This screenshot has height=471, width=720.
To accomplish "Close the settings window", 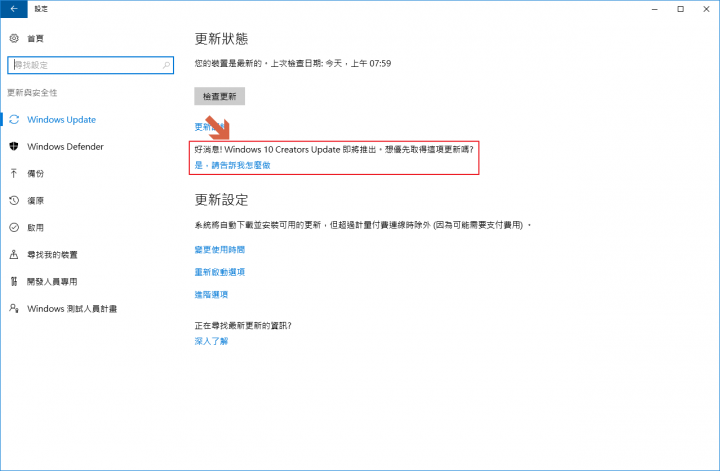I will click(706, 9).
